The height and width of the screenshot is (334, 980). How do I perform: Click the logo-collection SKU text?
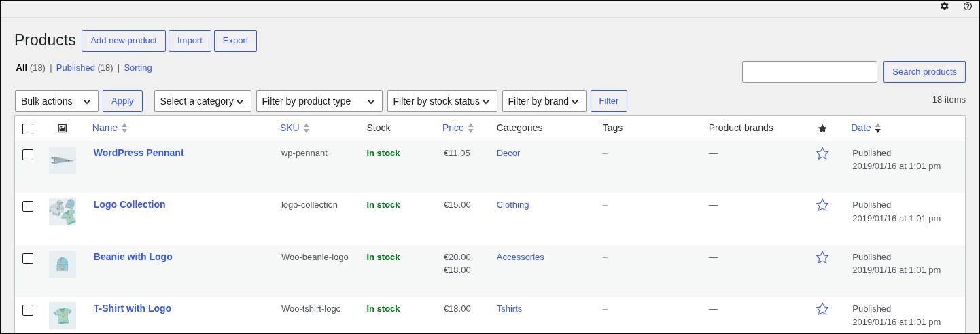pyautogui.click(x=309, y=205)
